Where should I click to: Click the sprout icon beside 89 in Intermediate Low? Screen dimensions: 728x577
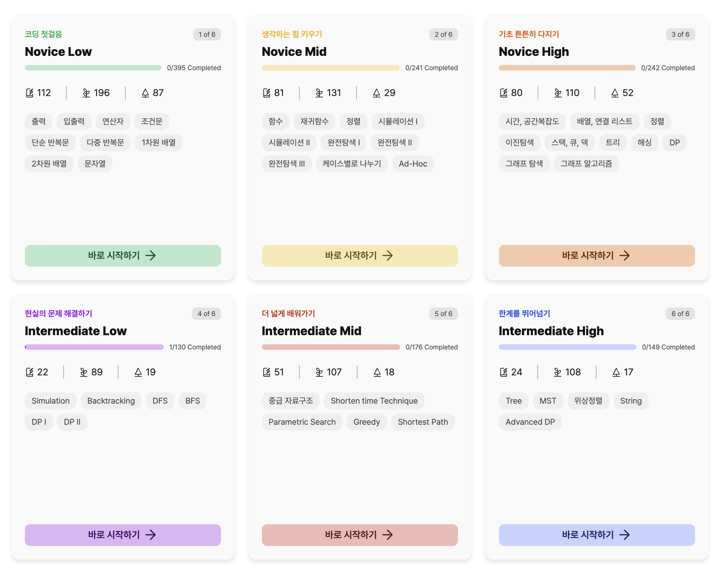[x=84, y=372]
